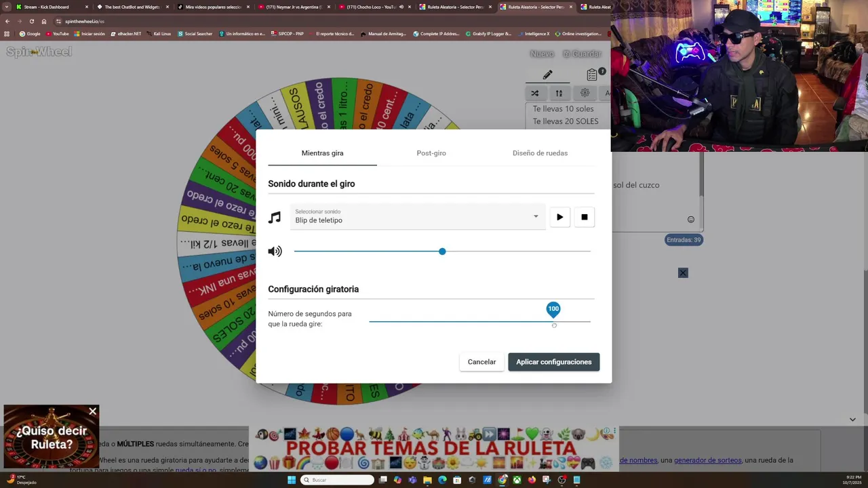Switch to the Post-giro tab
868x488 pixels.
pos(431,153)
